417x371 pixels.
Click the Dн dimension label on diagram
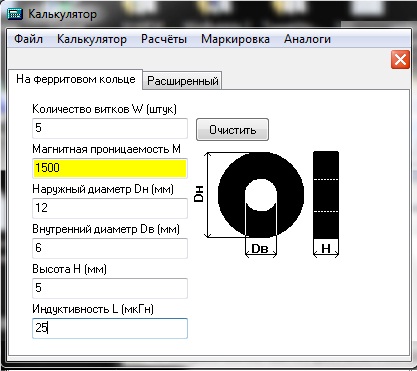click(x=199, y=194)
